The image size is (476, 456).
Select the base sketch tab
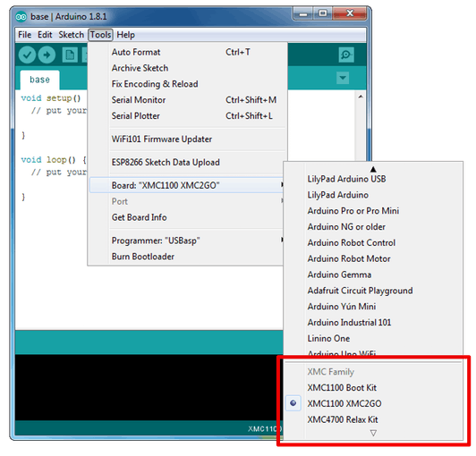[x=39, y=80]
